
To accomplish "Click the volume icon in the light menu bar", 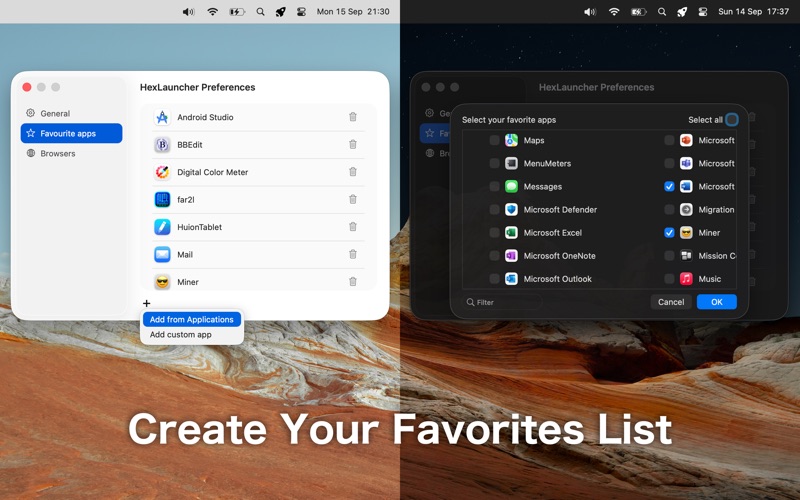I will pyautogui.click(x=189, y=12).
